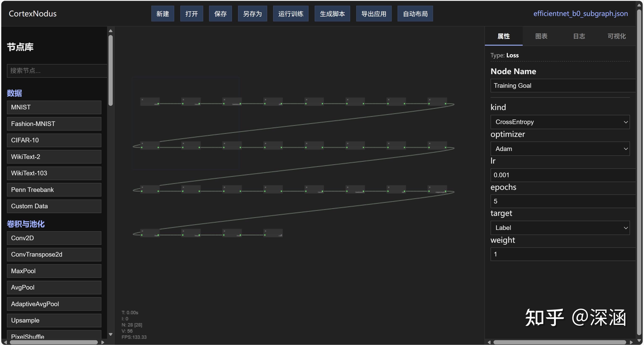Viewport: 644px width, 345px height.
Task: Open the target Label dropdown
Action: point(560,228)
